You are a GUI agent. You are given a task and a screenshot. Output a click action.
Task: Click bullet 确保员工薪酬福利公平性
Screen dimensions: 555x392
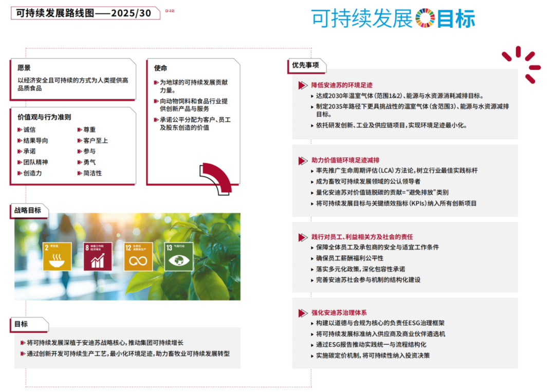pos(350,258)
